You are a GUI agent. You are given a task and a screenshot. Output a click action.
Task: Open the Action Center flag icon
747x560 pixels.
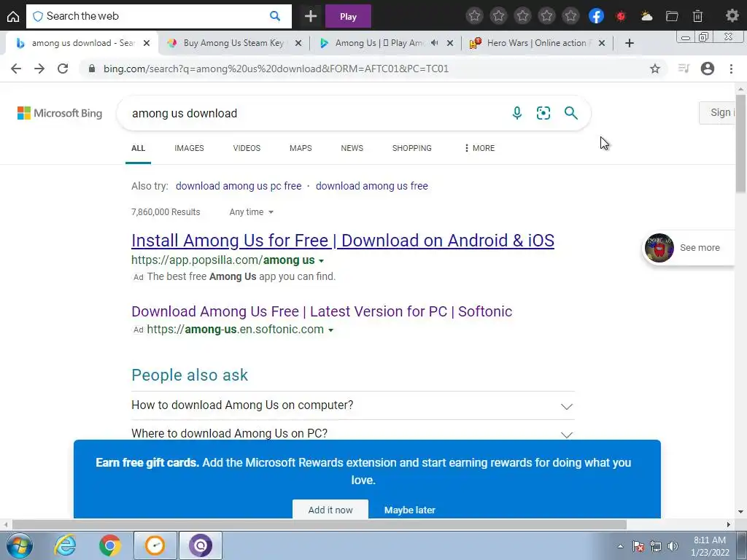coord(638,546)
